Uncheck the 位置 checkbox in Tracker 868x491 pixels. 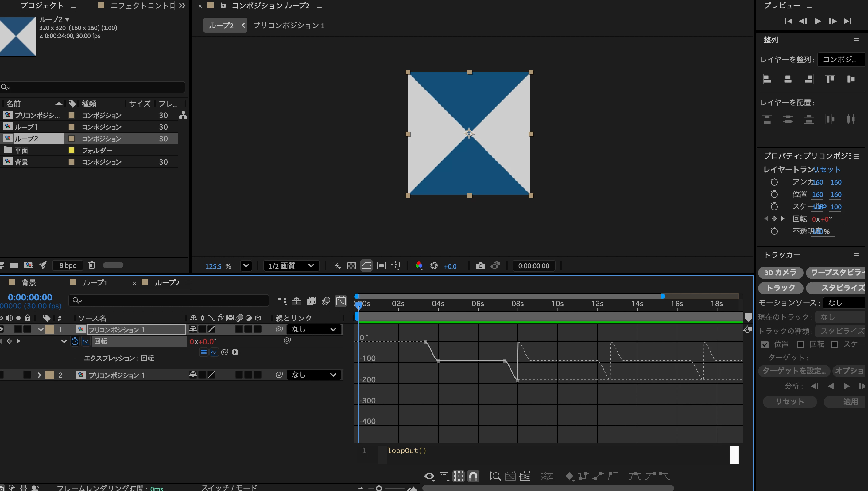click(765, 344)
